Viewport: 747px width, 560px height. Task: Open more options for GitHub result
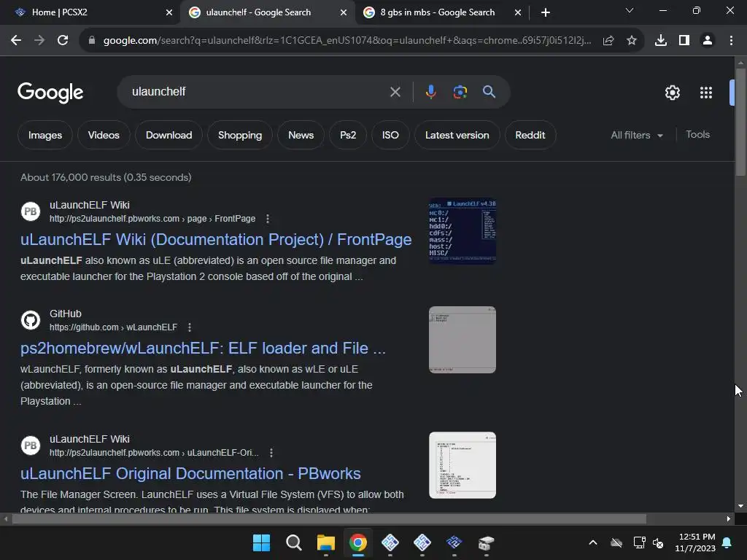[190, 327]
